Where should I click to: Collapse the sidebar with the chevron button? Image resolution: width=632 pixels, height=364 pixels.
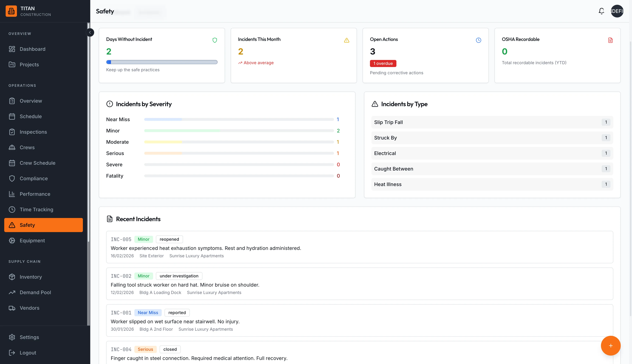tap(90, 32)
